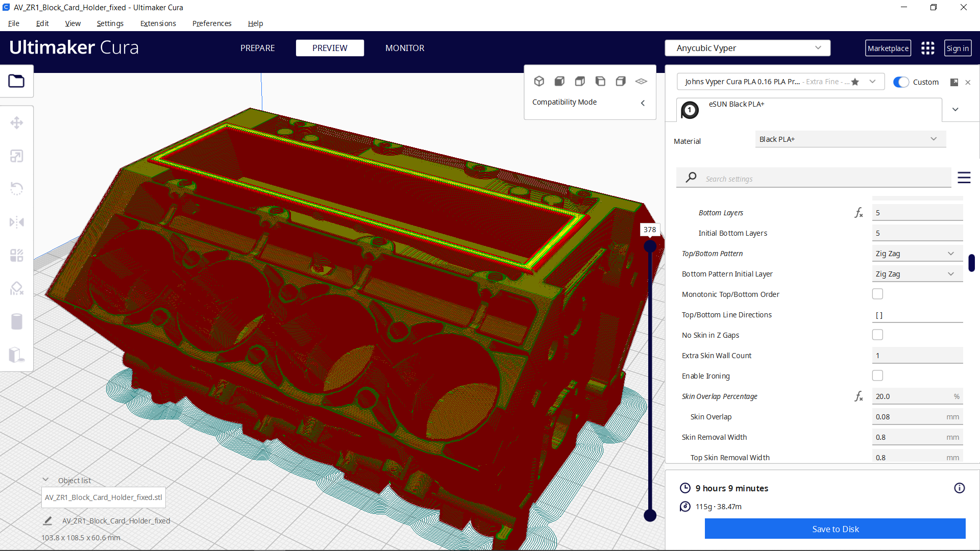Click the Save to Disk button
980x551 pixels.
click(835, 529)
